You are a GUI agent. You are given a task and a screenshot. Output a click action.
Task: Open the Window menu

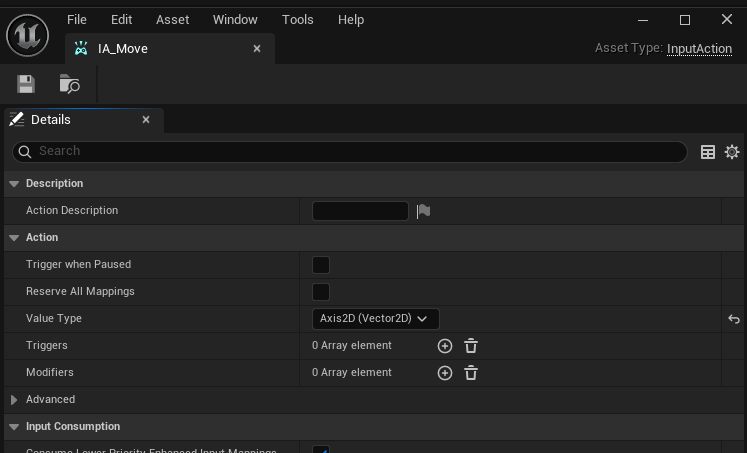[235, 20]
